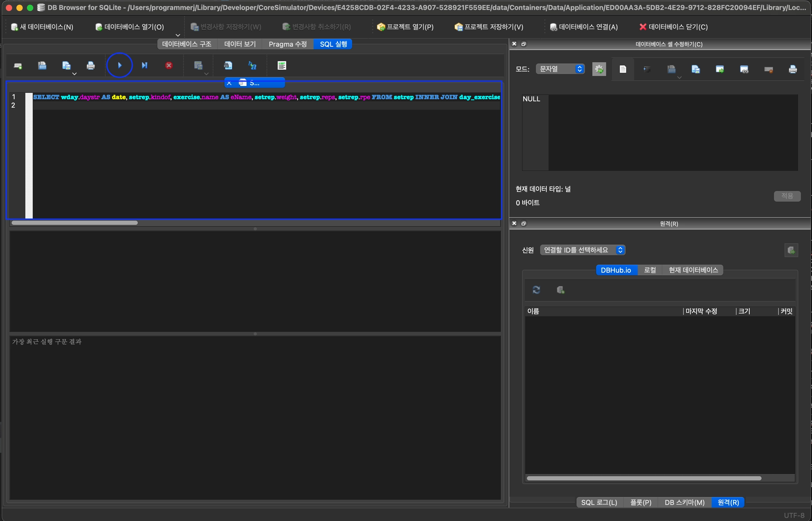
Task: Select the DB 스키마(M) bottom tab
Action: click(x=684, y=502)
